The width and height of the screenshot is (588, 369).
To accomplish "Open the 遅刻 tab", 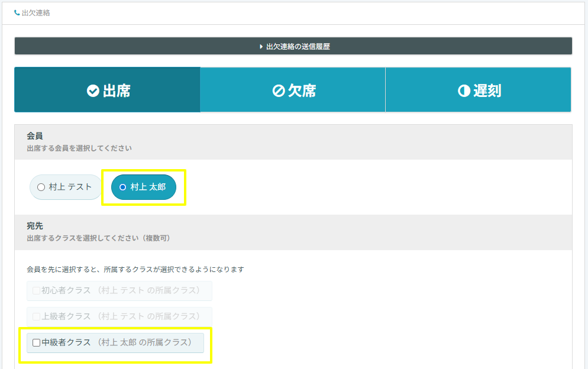I will pyautogui.click(x=478, y=90).
